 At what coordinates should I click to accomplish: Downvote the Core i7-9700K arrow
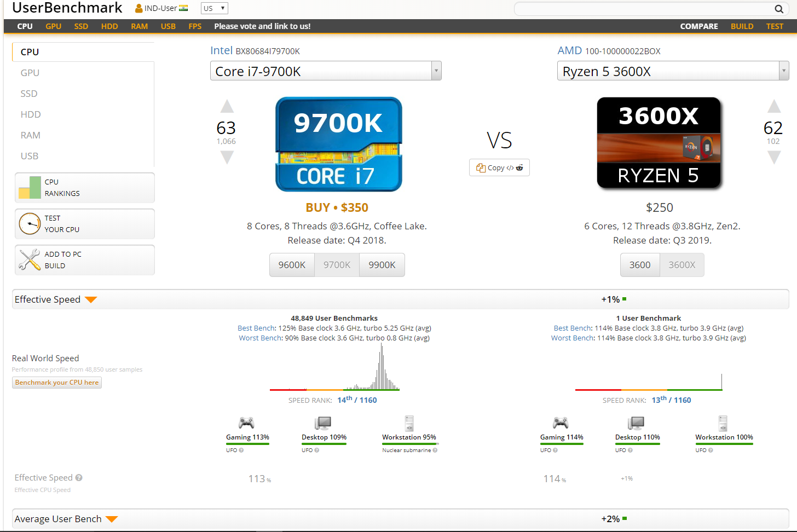pos(227,158)
